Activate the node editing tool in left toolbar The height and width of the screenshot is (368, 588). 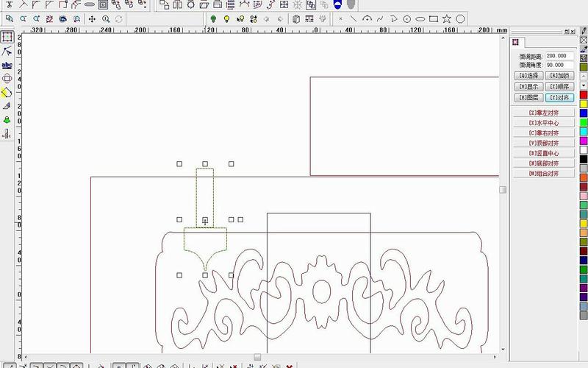(7, 51)
